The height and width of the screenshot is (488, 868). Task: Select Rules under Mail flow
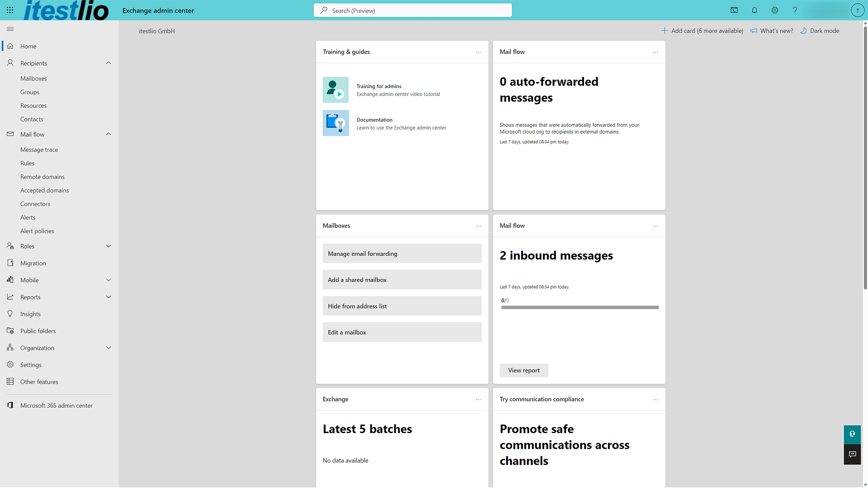click(x=27, y=163)
